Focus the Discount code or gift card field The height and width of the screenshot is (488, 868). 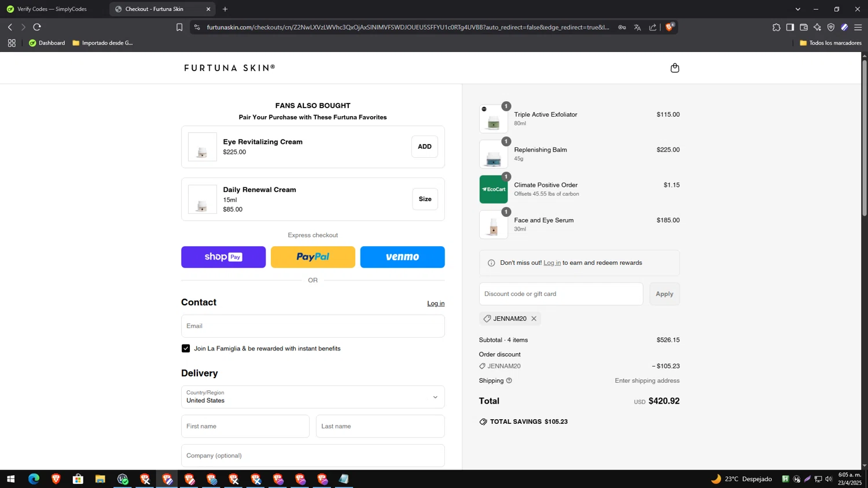point(561,294)
